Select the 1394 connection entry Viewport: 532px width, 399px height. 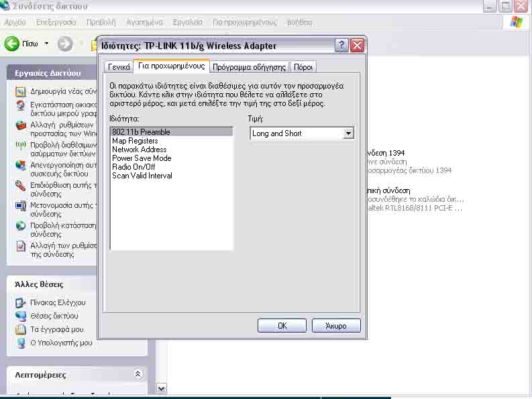point(410,162)
